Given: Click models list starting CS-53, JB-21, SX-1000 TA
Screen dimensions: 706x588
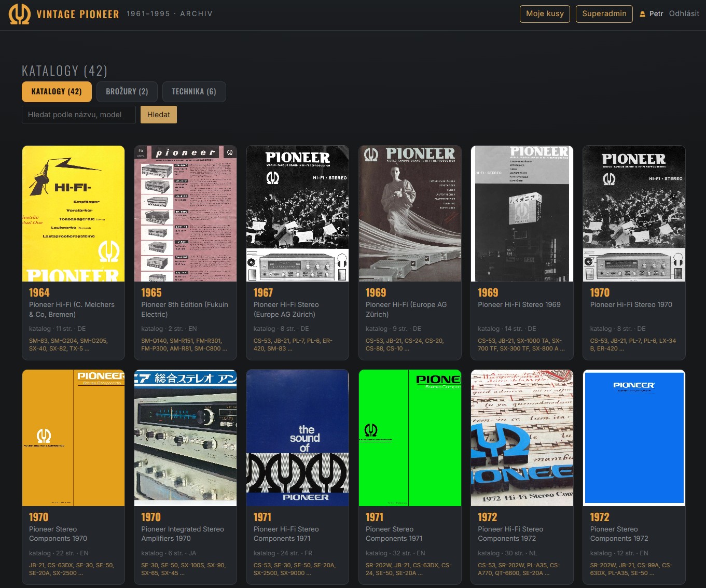Looking at the screenshot, I should (521, 345).
